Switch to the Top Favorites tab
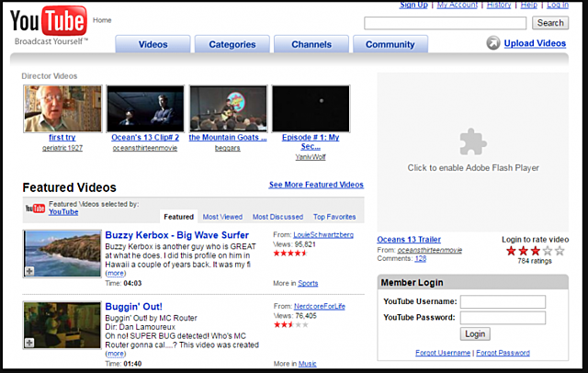 334,217
